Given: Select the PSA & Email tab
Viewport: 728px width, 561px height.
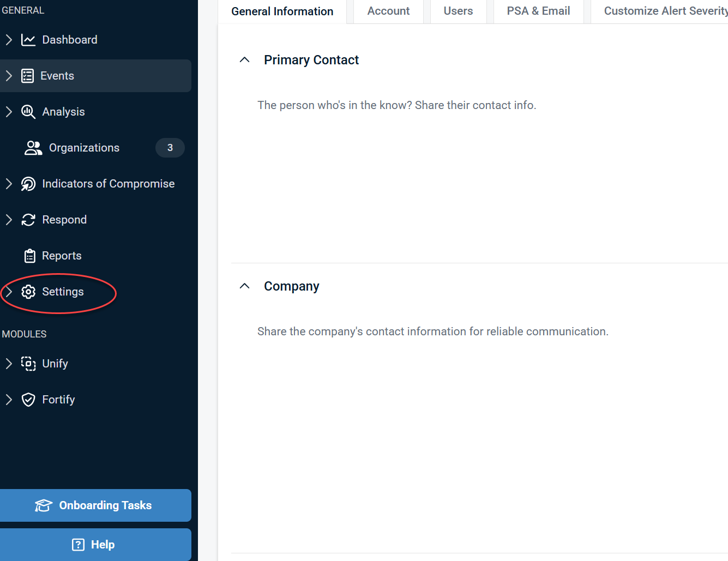Looking at the screenshot, I should click(x=538, y=11).
